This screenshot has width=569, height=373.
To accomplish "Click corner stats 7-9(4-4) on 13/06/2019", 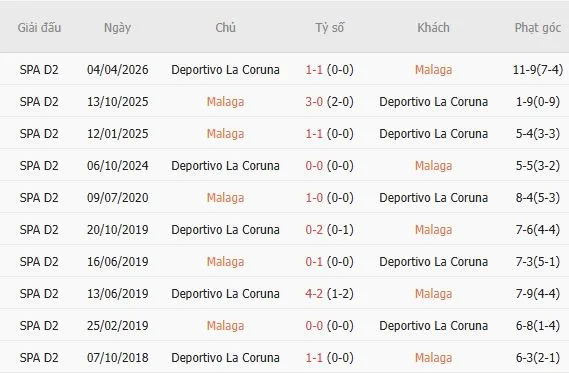I will [x=537, y=294].
